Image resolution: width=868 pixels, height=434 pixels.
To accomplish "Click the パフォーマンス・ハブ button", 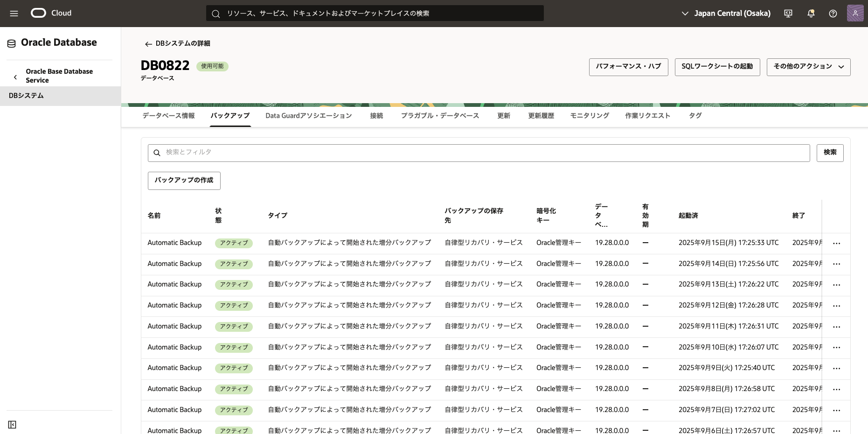I will 628,67.
